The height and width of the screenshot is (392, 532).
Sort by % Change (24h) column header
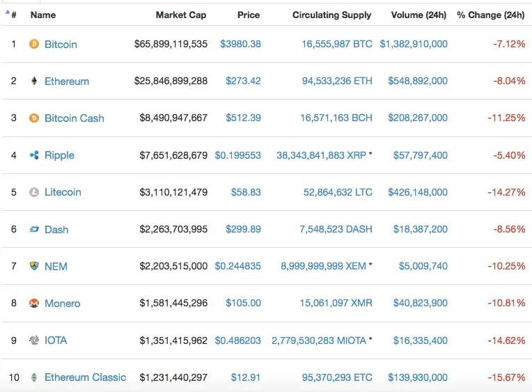[491, 15]
